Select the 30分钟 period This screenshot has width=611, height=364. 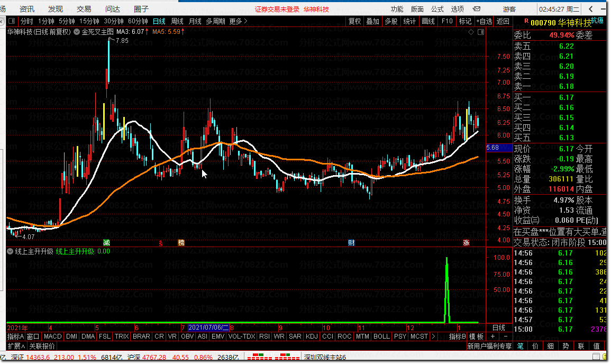coord(113,21)
